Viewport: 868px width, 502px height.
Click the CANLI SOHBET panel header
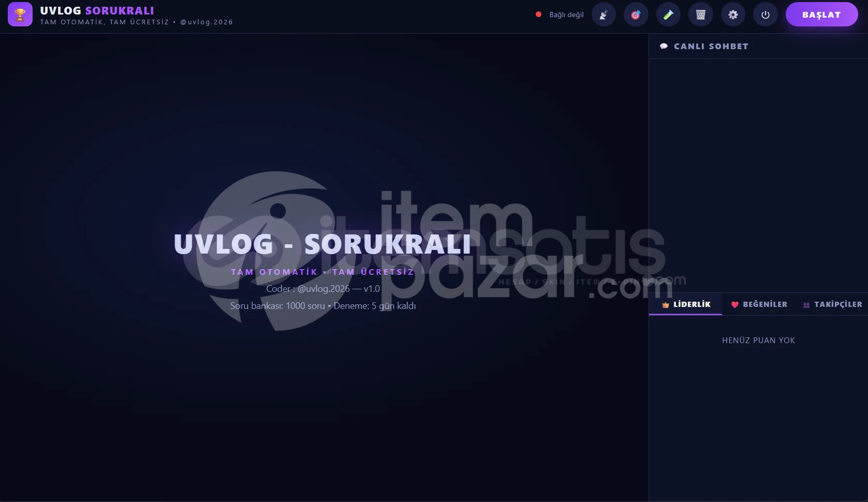758,46
